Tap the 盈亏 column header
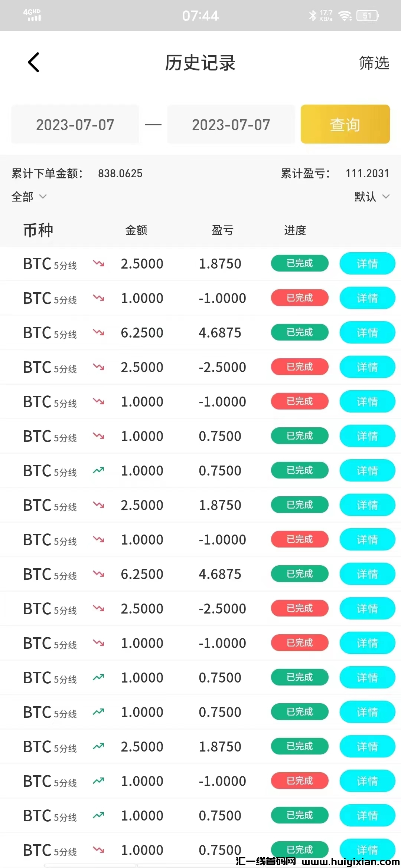The height and width of the screenshot is (868, 401). (x=222, y=230)
